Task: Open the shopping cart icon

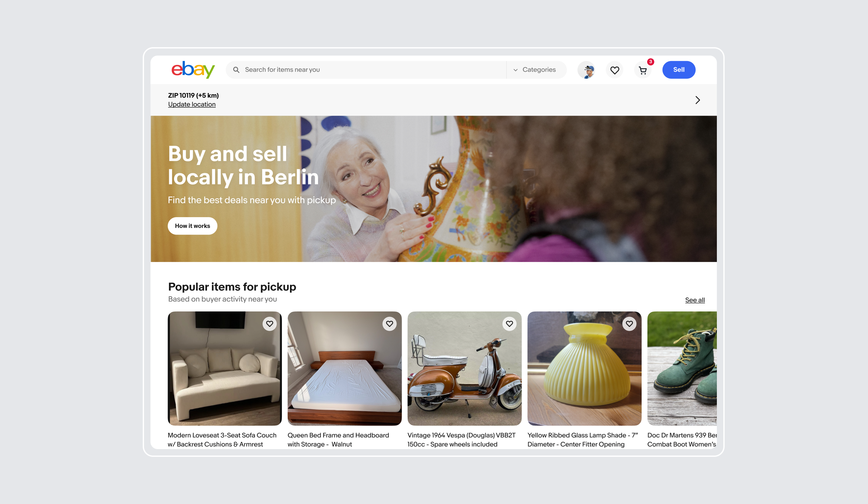Action: (x=643, y=70)
